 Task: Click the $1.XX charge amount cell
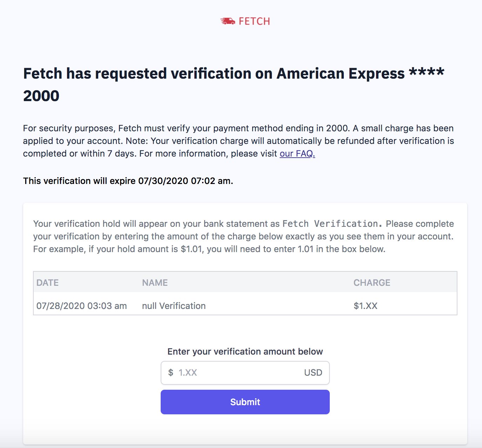(365, 306)
